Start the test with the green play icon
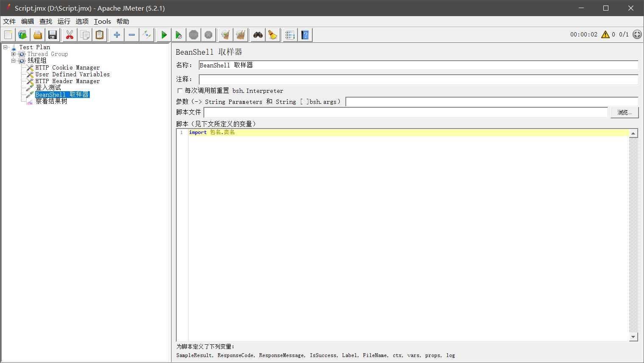Image resolution: width=644 pixels, height=363 pixels. (x=164, y=35)
